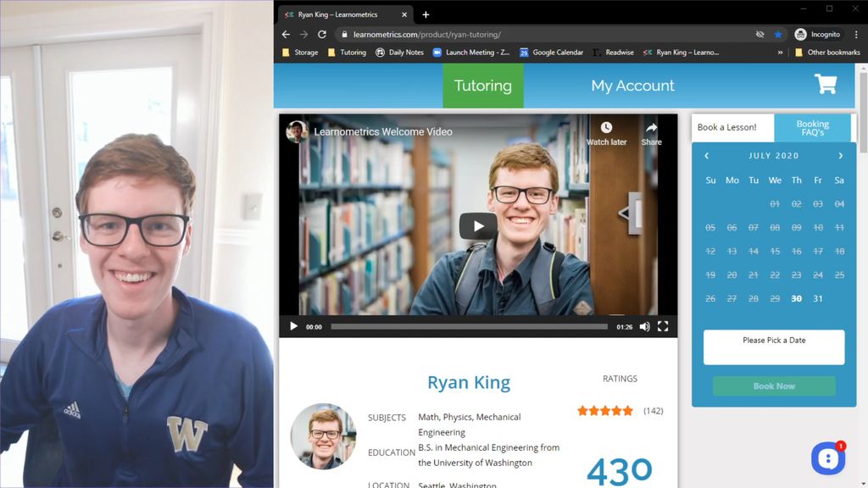
Task: Open the Readwise bookmark
Action: point(614,53)
